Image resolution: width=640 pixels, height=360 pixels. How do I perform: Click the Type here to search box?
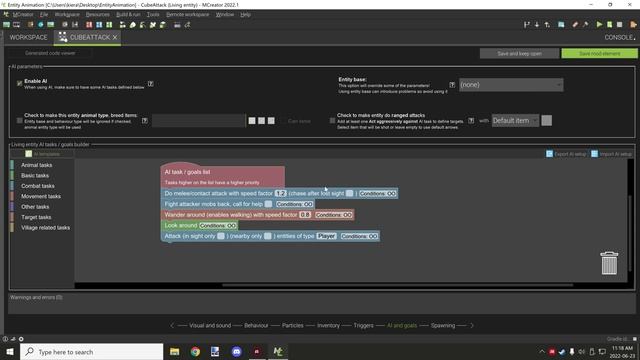(x=91, y=351)
